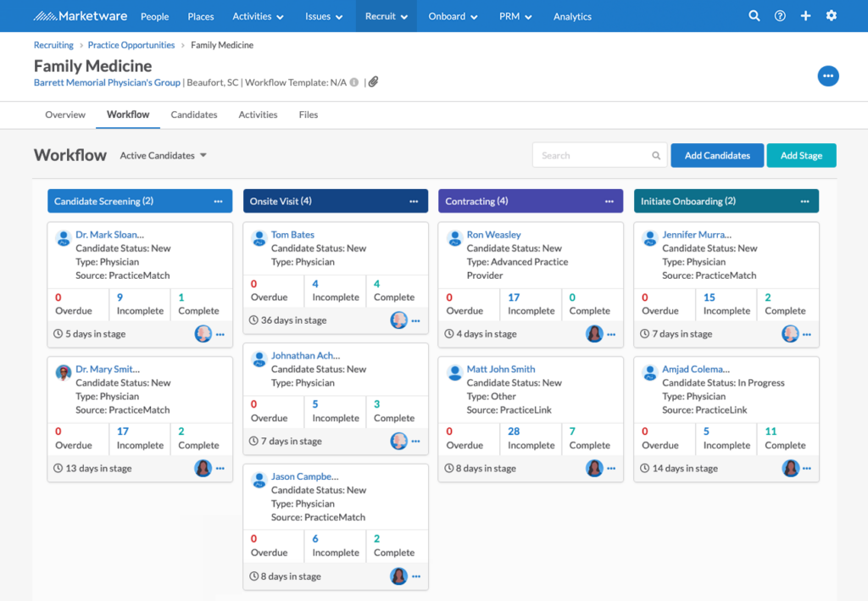Click the blue ellipsis button beside Family Medicine
The width and height of the screenshot is (868, 601).
pos(828,75)
